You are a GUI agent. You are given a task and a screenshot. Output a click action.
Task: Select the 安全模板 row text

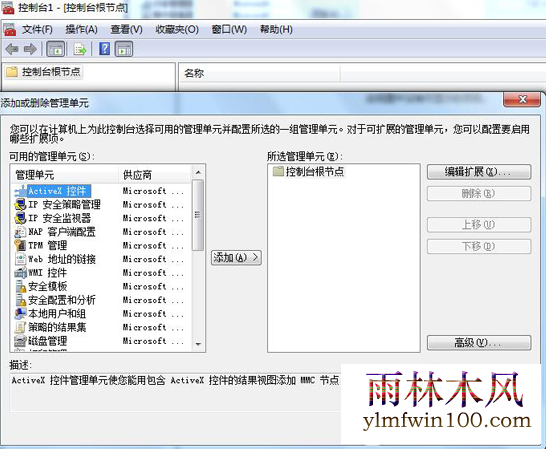tap(48, 286)
